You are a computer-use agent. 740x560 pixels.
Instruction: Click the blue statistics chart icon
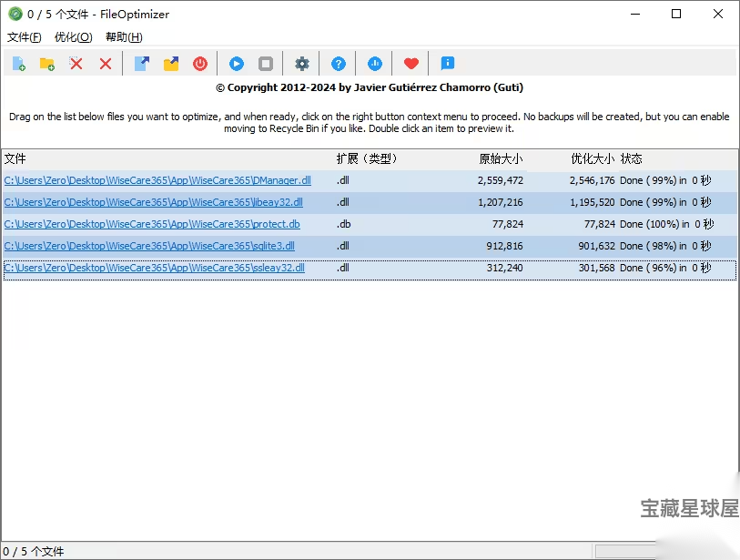[375, 63]
